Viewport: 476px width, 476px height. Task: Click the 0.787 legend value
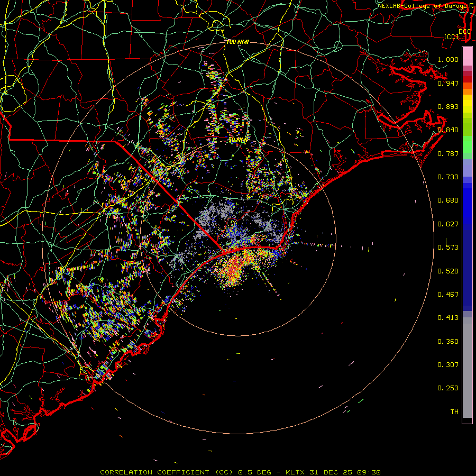448,153
